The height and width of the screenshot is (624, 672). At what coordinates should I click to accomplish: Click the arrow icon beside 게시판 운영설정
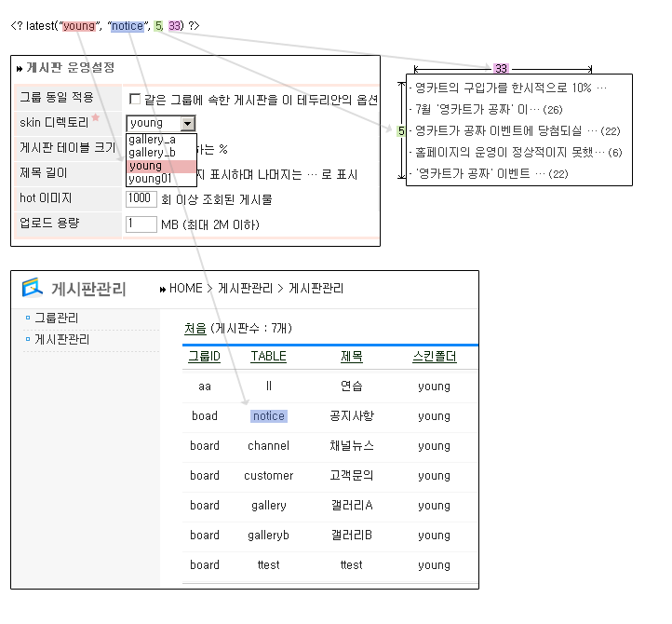(x=20, y=68)
